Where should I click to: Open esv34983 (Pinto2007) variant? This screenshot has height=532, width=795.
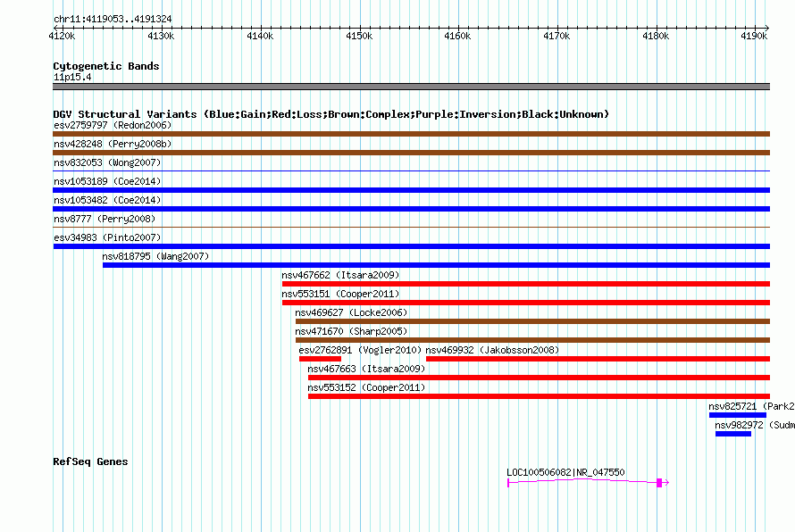click(107, 237)
